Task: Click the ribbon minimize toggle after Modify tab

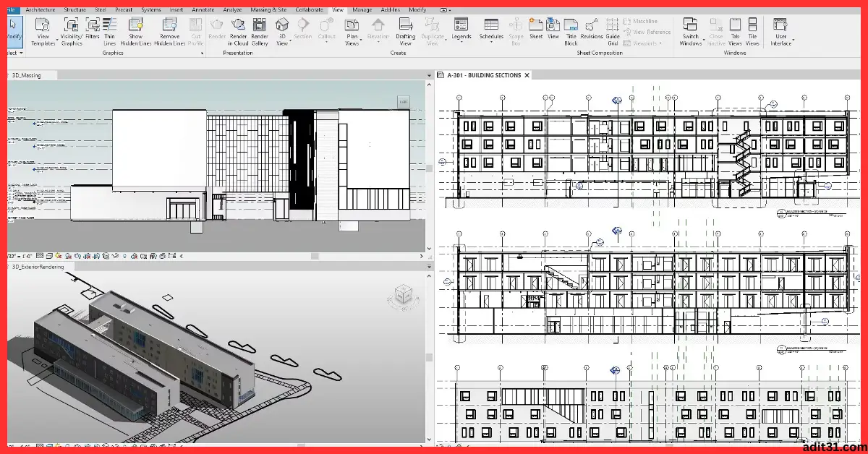Action: click(x=443, y=10)
